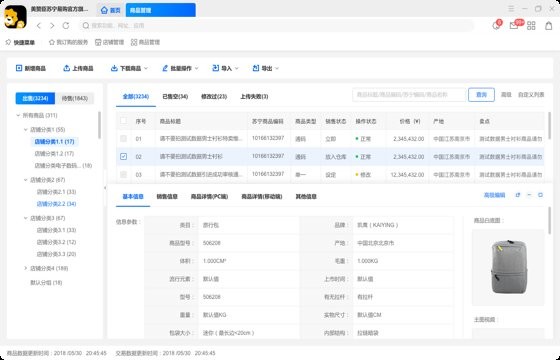The width and height of the screenshot is (560, 360).
Task: Select tree item 店铺分类1.2 (17)
Action: 54,154
